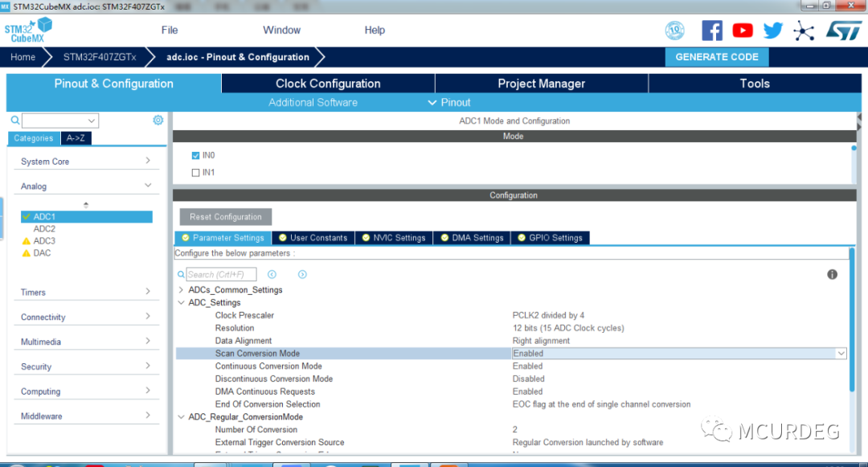
Task: Open GPIO Settings tab
Action: (x=551, y=238)
